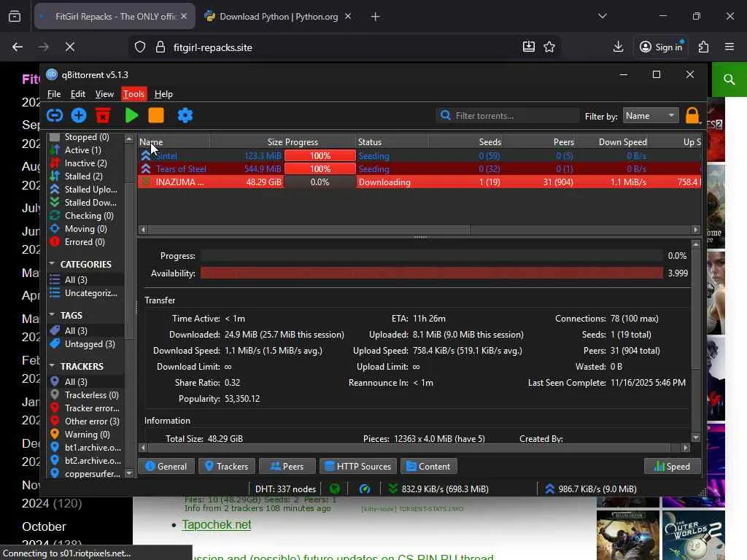The width and height of the screenshot is (747, 560).
Task: Open the Edit menu in qBittorrent
Action: point(77,94)
